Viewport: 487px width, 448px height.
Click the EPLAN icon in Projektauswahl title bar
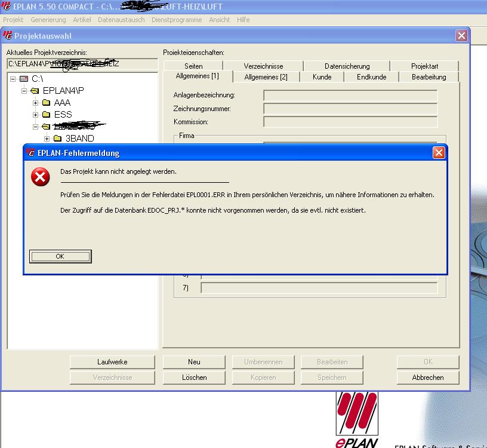click(x=8, y=35)
